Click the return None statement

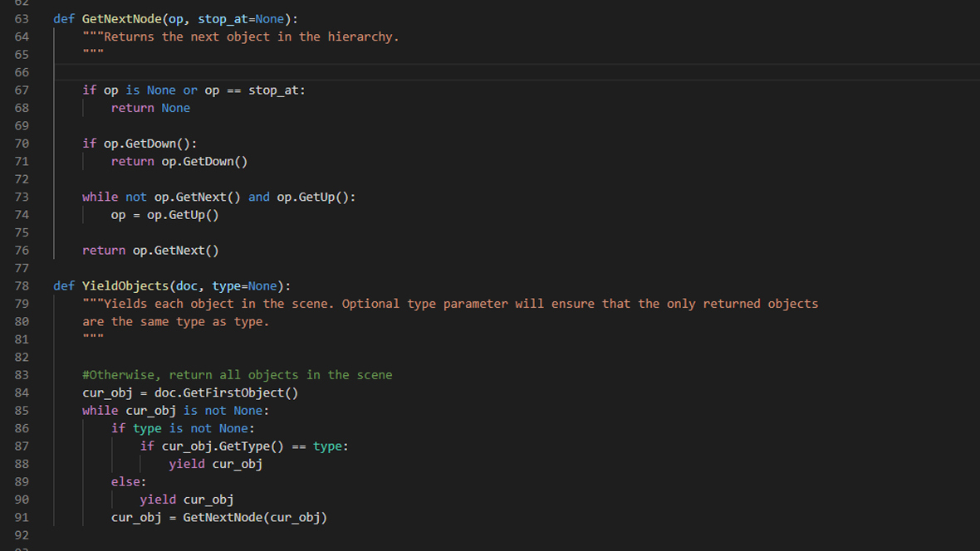point(149,107)
